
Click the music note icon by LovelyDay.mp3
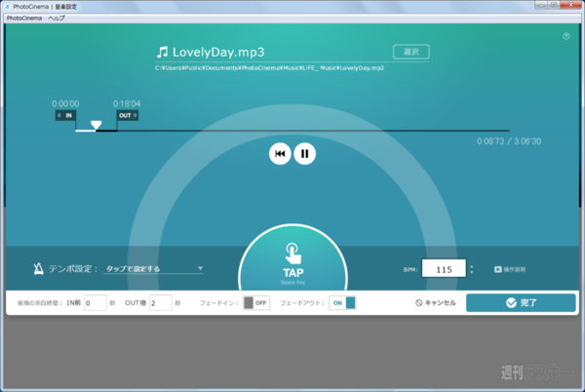pos(162,52)
